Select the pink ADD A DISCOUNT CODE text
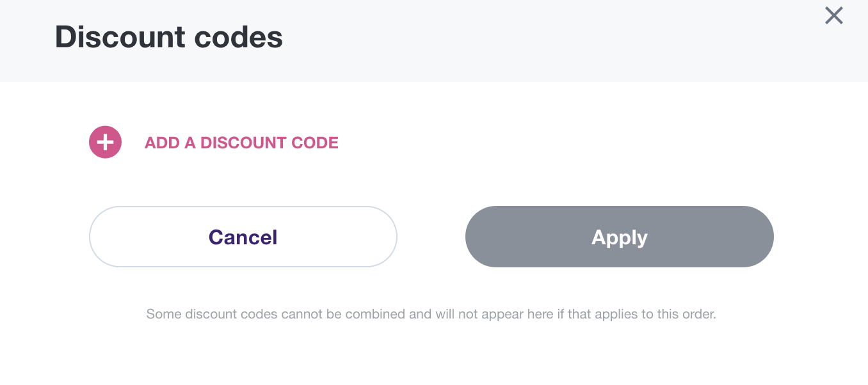The height and width of the screenshot is (385, 868). pyautogui.click(x=241, y=143)
